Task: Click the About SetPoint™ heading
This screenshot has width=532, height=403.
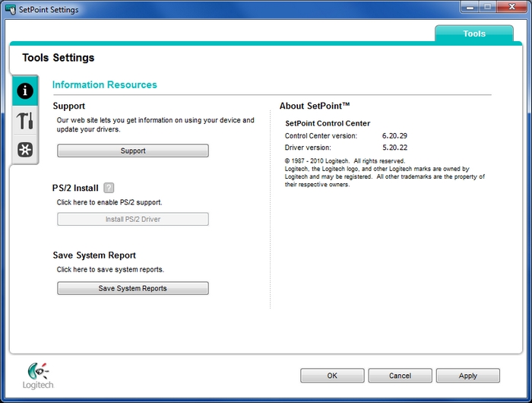Action: pos(315,106)
